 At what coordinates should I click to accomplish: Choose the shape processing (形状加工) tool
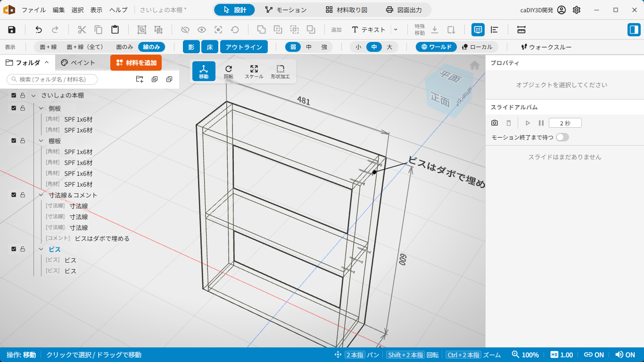[281, 71]
